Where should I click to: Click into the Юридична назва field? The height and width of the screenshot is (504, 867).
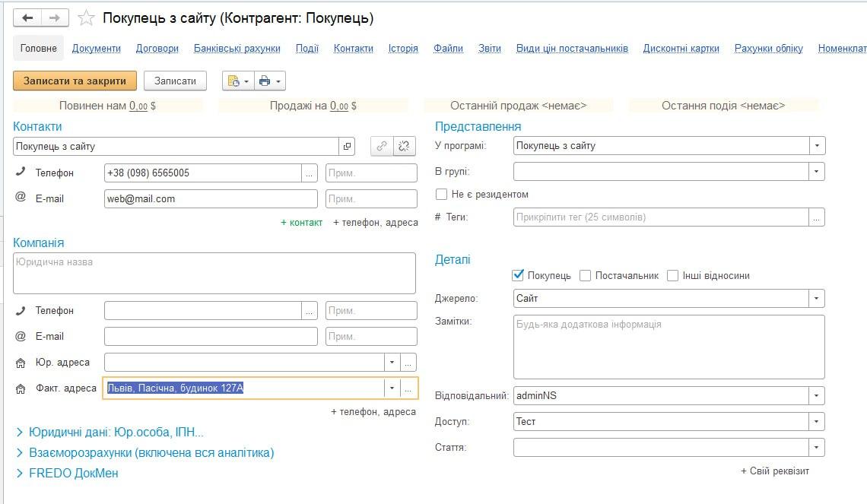point(214,274)
